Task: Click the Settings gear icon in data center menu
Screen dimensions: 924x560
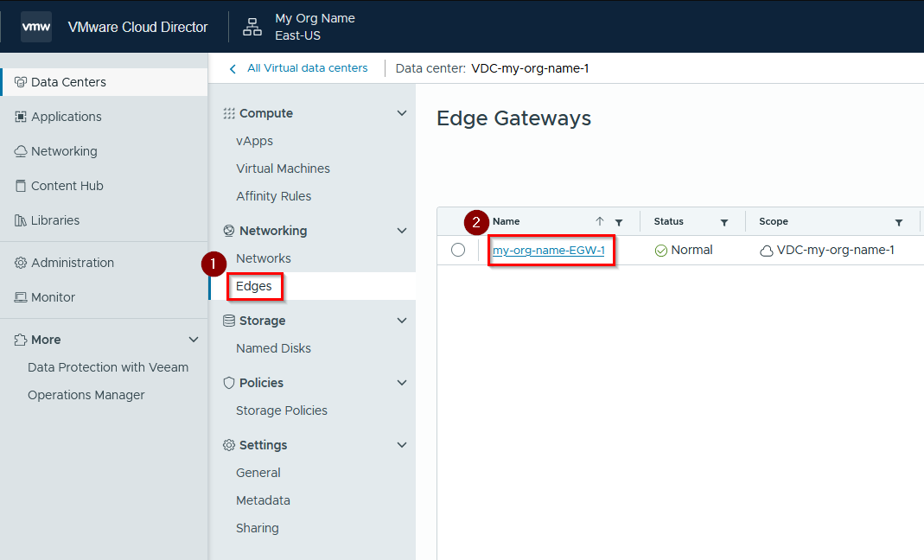Action: point(229,445)
